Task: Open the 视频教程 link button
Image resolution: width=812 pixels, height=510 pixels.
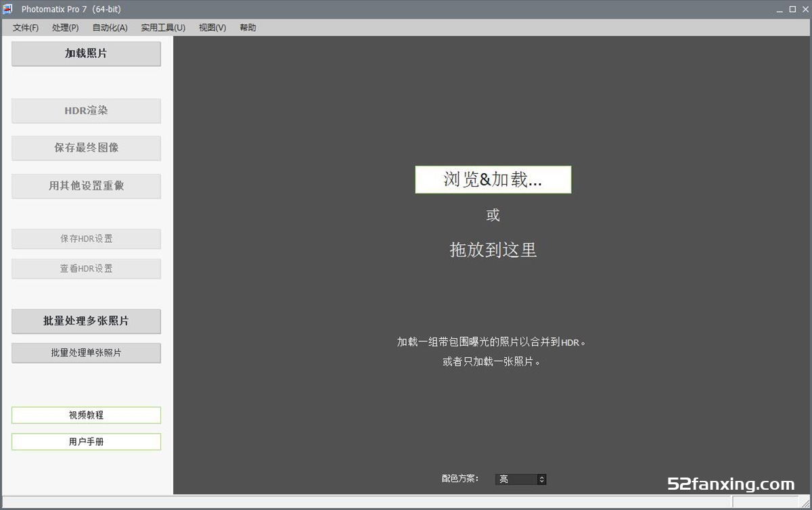Action: [x=86, y=415]
